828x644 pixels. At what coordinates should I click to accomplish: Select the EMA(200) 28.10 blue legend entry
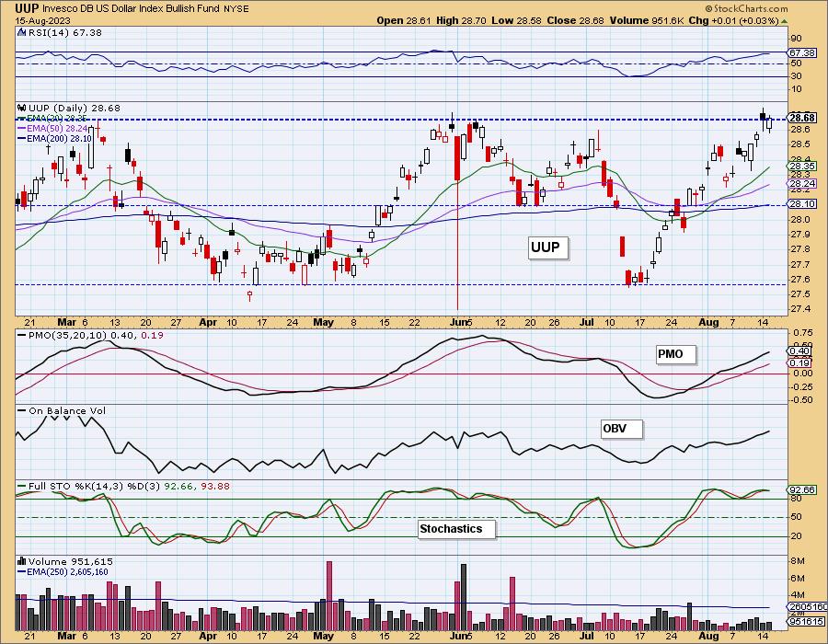tap(55, 138)
